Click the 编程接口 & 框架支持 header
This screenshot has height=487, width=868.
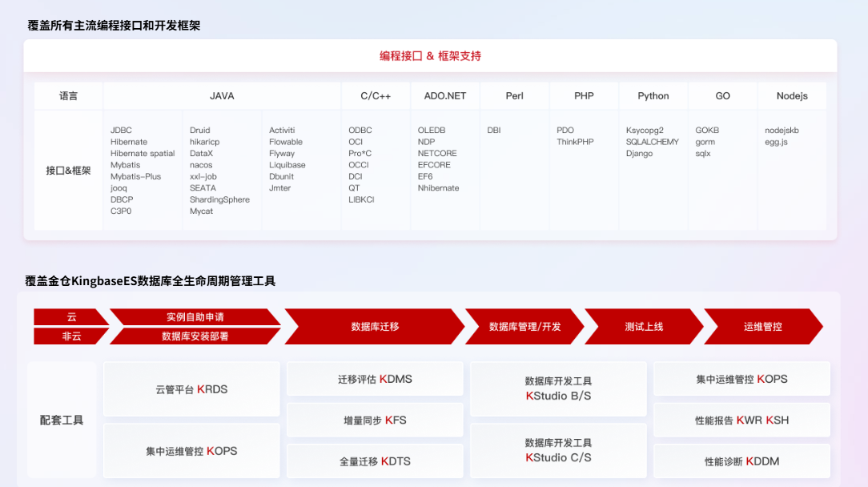tap(430, 56)
